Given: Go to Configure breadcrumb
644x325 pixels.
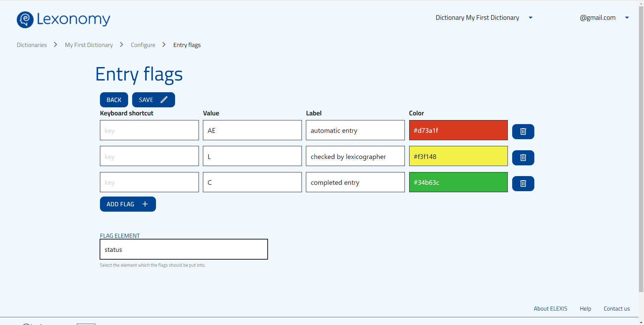Looking at the screenshot, I should tap(143, 45).
